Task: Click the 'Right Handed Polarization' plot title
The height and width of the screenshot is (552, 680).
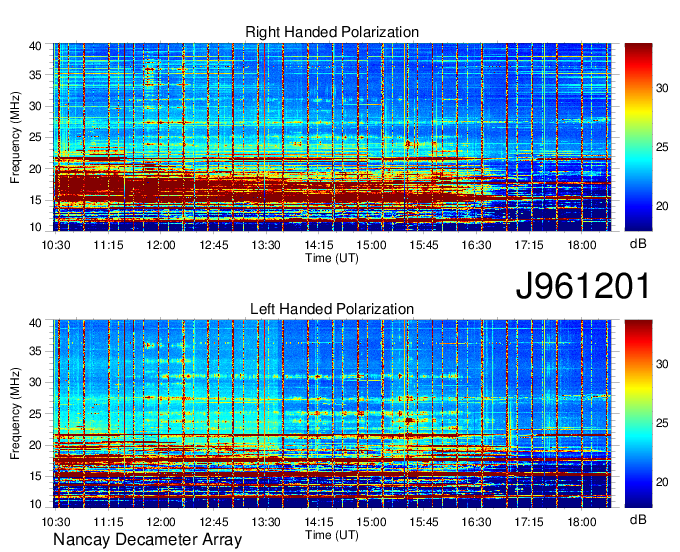Action: pos(332,32)
